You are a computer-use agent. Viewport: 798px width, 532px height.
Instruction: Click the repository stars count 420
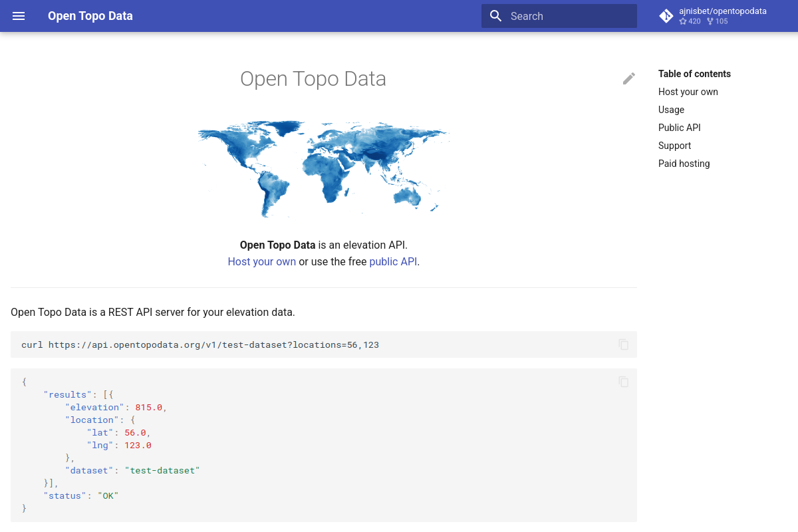pos(690,21)
